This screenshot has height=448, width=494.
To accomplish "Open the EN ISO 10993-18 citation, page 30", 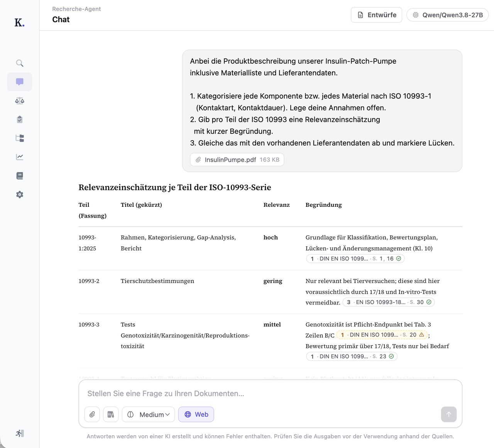I will coord(389,302).
